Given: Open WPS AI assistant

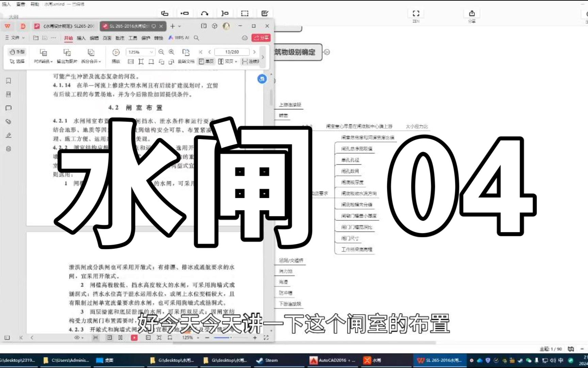Looking at the screenshot, I should coord(179,38).
